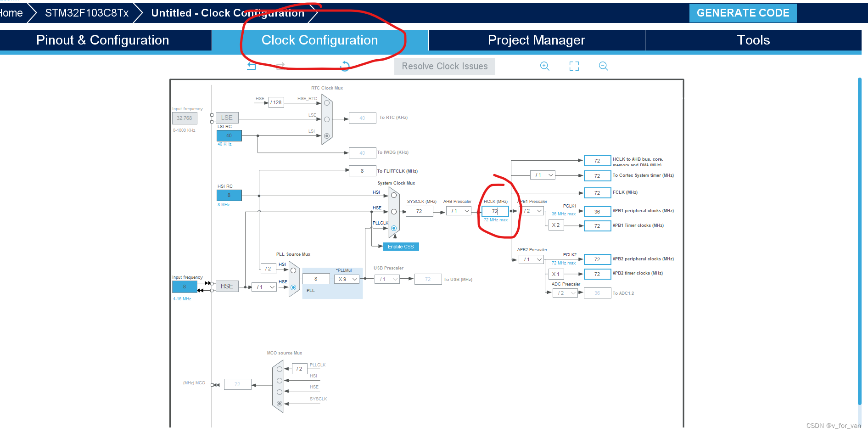Click To USB (MHz) 72 value

click(x=428, y=279)
